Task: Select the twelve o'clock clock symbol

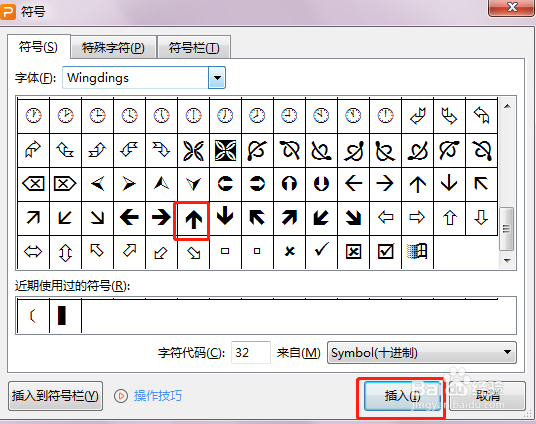Action: pyautogui.click(x=386, y=116)
